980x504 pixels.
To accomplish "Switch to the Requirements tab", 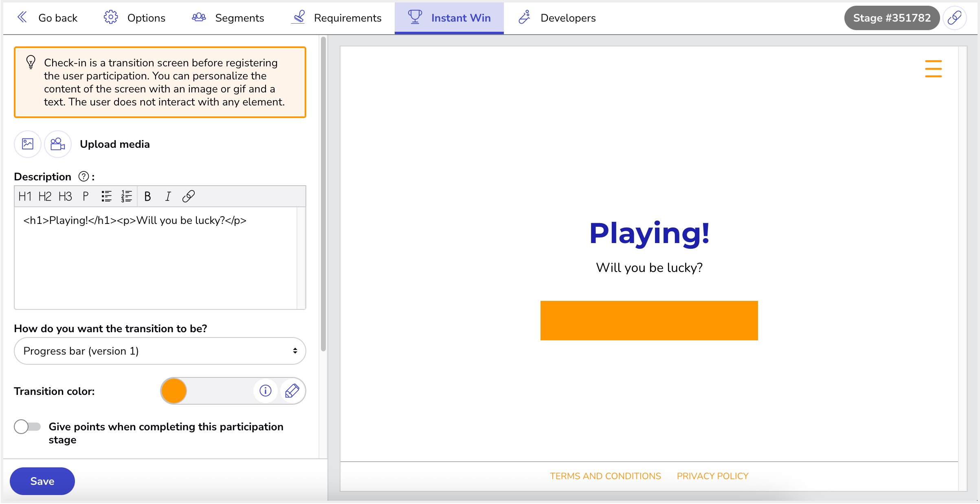I will 337,18.
